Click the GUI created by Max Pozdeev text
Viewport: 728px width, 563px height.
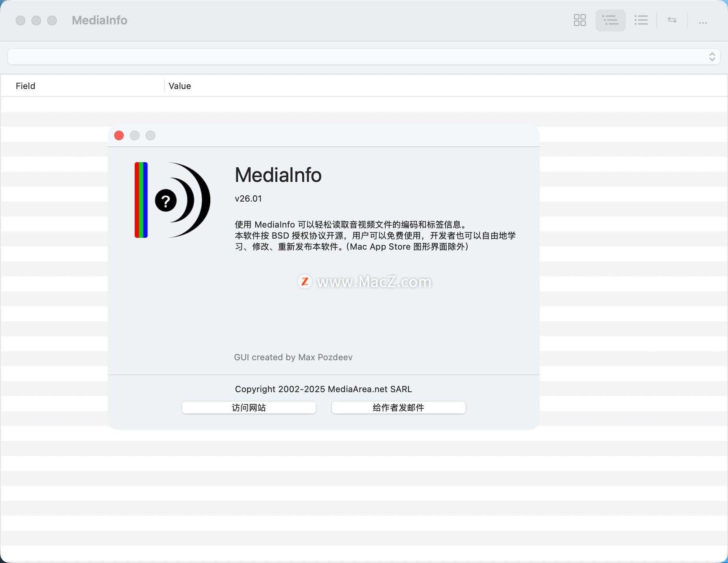[x=293, y=357]
